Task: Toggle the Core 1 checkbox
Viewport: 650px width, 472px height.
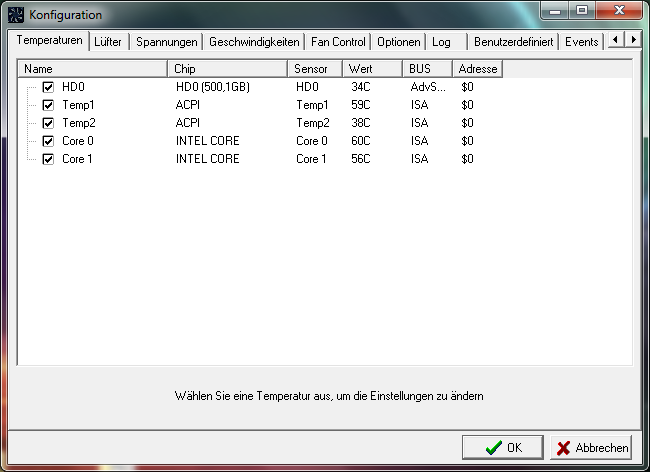Action: (x=48, y=159)
